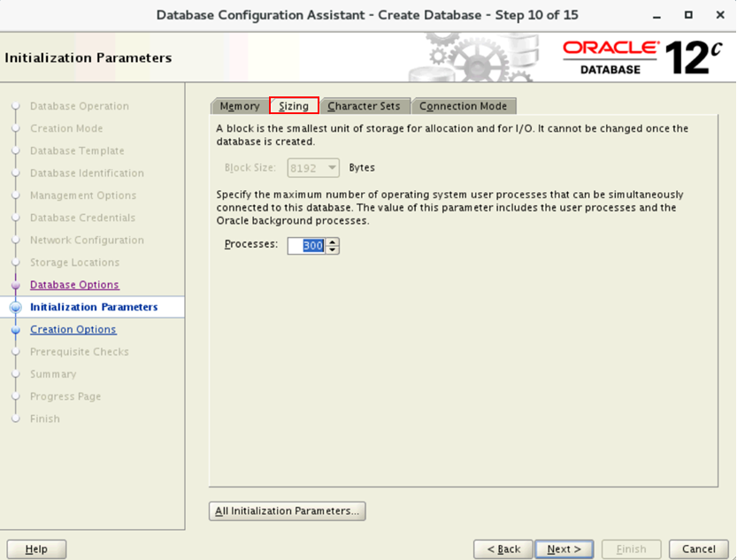The width and height of the screenshot is (737, 560).
Task: Click the Initialization Parameters step bullet icon
Action: pos(16,307)
